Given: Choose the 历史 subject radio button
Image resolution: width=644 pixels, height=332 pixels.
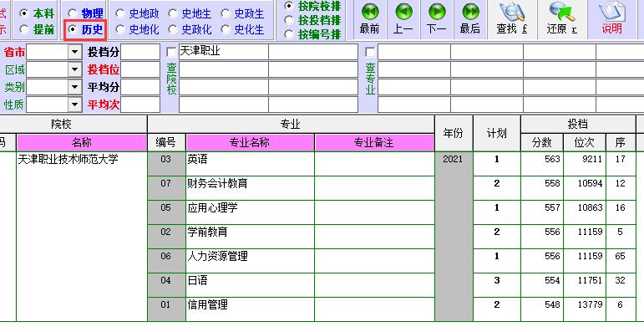Looking at the screenshot, I should (x=73, y=29).
